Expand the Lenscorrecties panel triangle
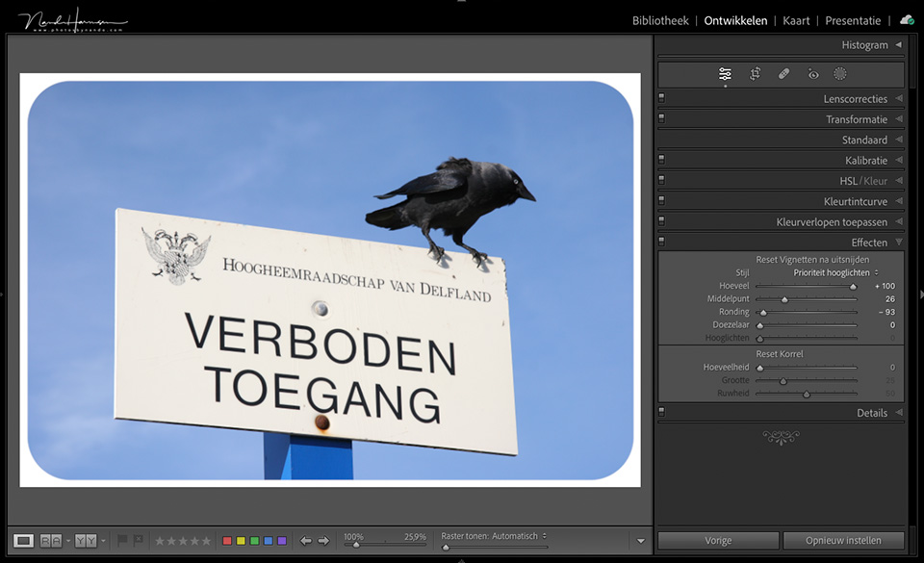 (x=899, y=98)
